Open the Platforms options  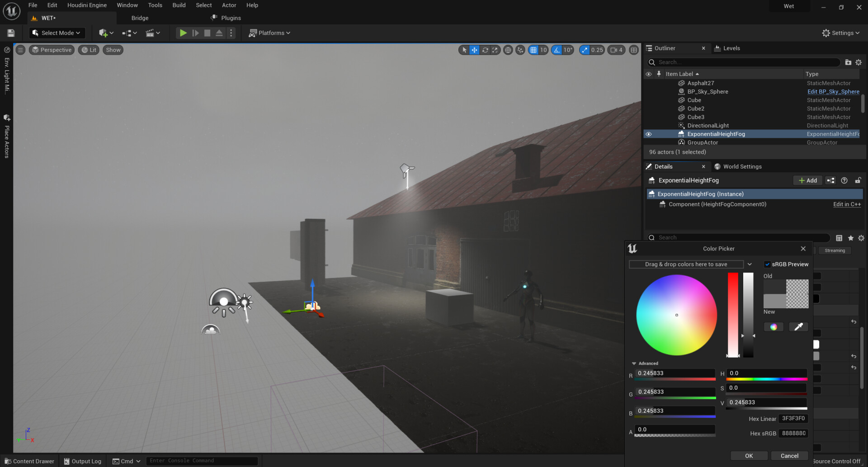(x=269, y=33)
